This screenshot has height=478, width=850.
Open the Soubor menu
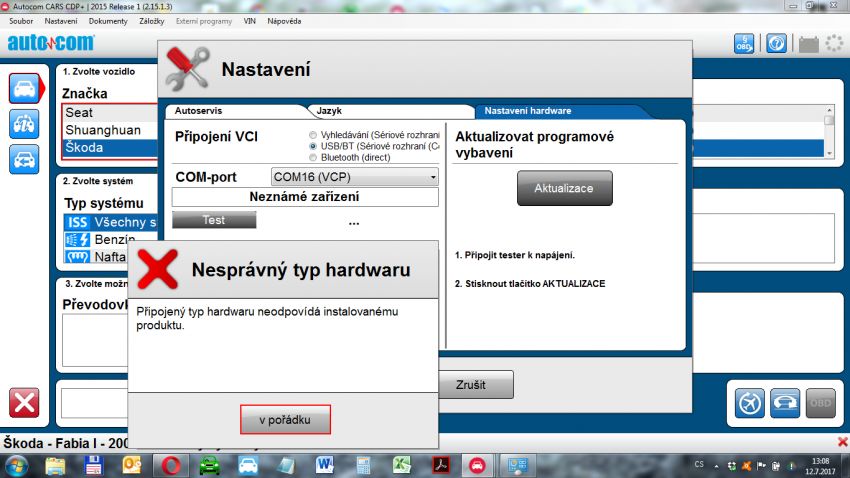[21, 21]
